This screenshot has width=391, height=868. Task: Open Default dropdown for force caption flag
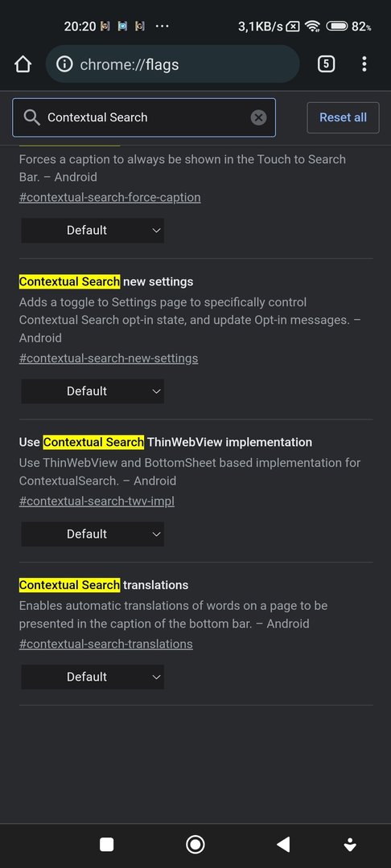point(93,231)
